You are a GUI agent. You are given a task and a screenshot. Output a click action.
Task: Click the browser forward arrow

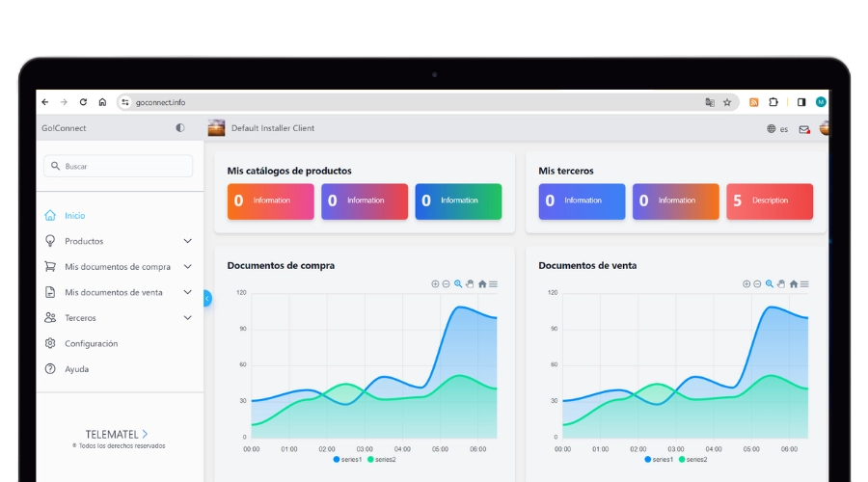tap(65, 102)
